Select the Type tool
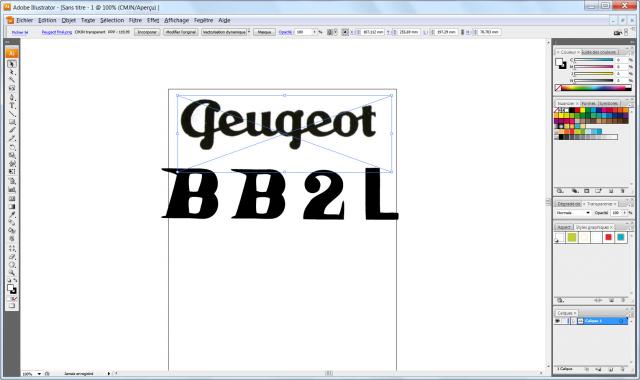The height and width of the screenshot is (380, 640). click(x=12, y=105)
